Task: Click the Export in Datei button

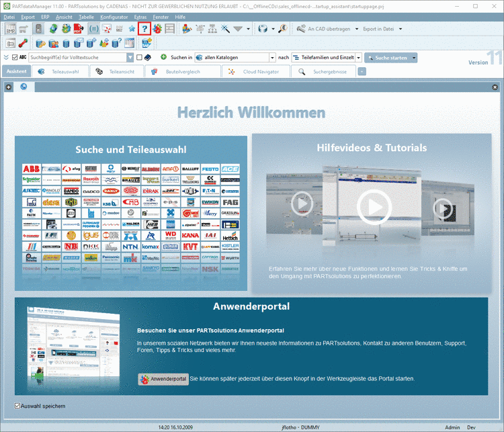Action: pyautogui.click(x=378, y=29)
